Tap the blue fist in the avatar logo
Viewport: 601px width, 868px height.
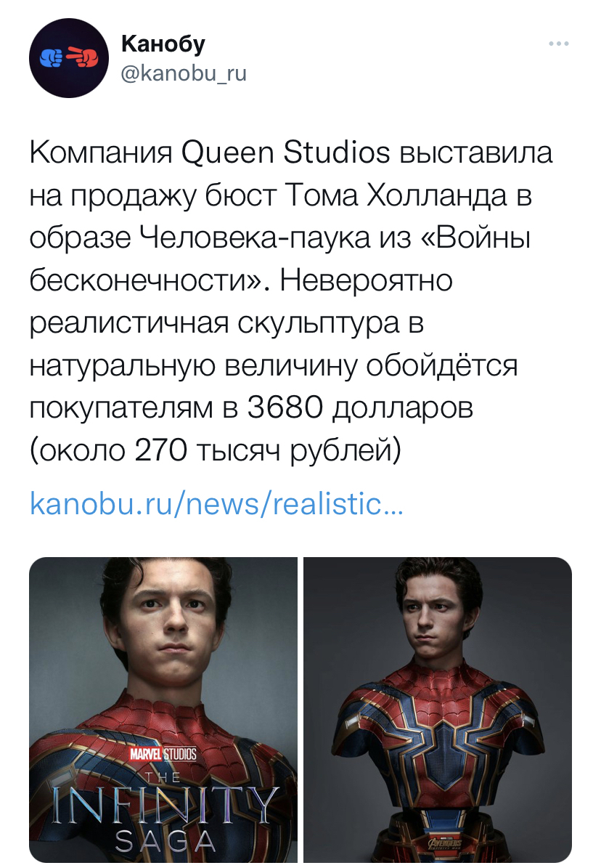pyautogui.click(x=53, y=57)
